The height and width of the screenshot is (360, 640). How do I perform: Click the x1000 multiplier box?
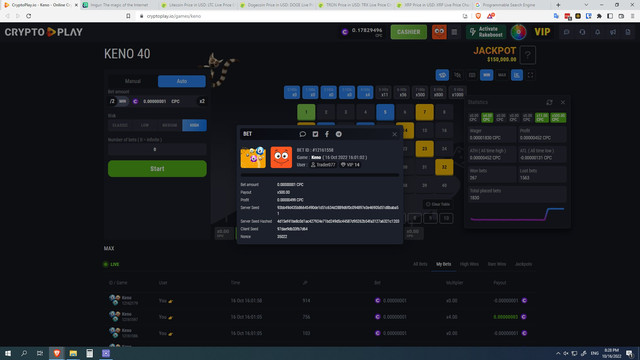click(457, 92)
